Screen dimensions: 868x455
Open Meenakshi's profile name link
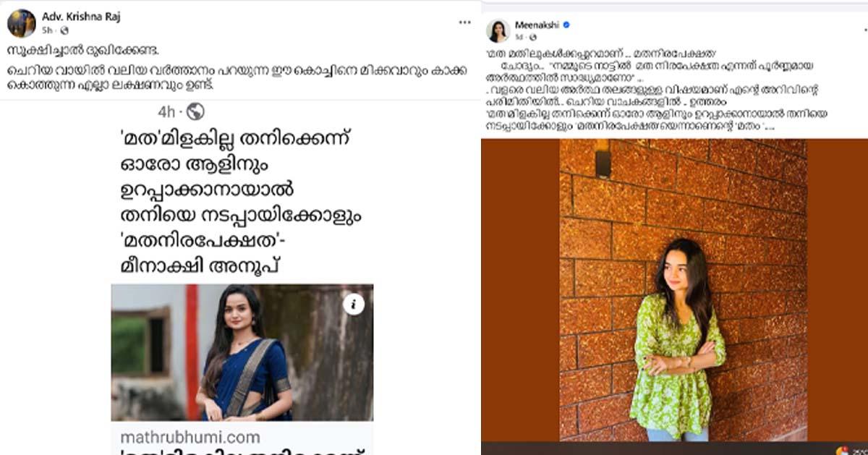coord(537,25)
